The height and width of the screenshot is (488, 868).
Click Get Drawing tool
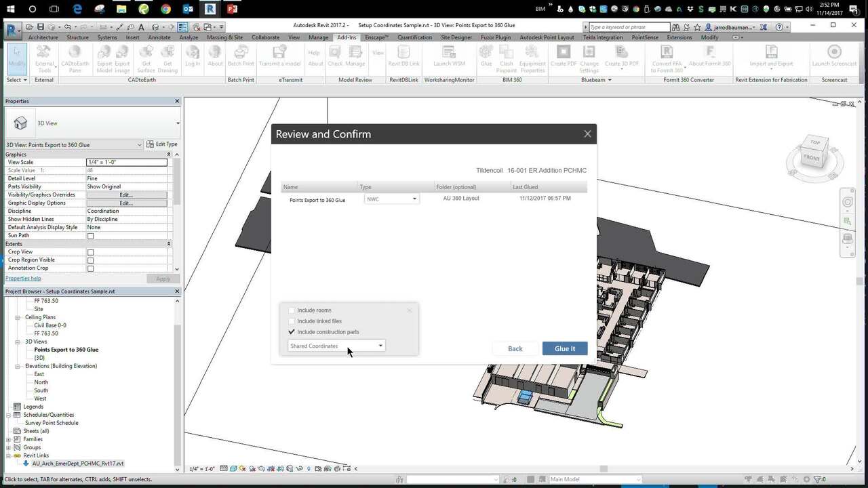coord(167,58)
